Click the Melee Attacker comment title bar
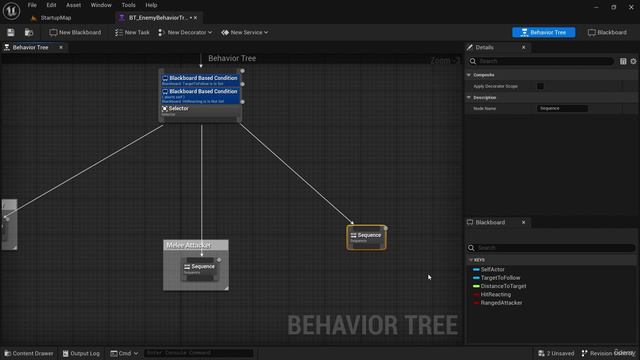 (x=196, y=245)
